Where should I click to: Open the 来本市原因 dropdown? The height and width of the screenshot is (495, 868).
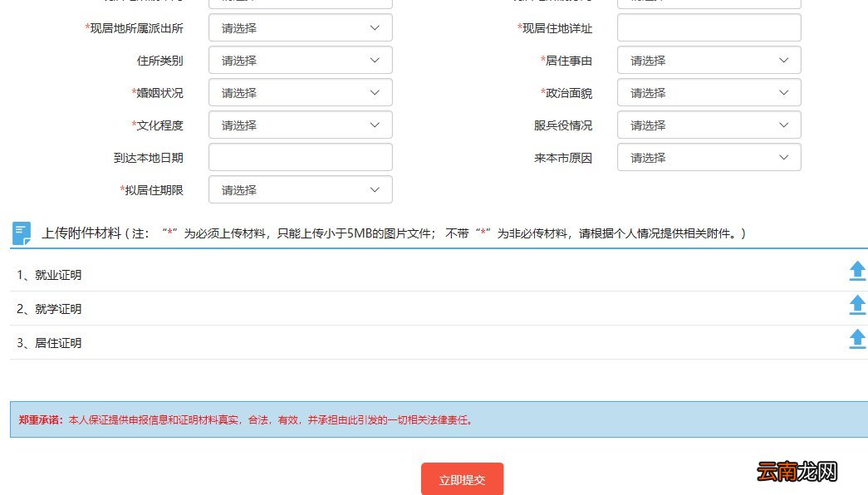click(x=708, y=157)
